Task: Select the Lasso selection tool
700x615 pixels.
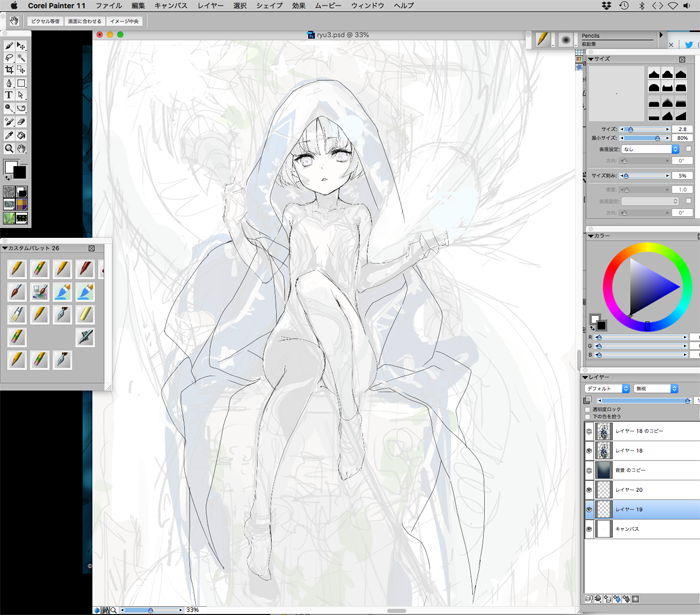Action: click(x=9, y=58)
